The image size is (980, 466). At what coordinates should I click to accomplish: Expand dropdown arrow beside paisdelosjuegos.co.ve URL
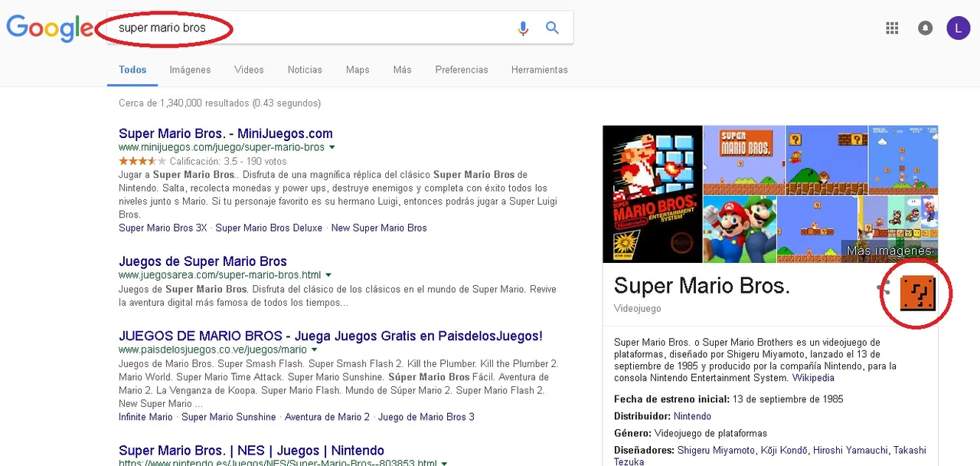coord(314,349)
